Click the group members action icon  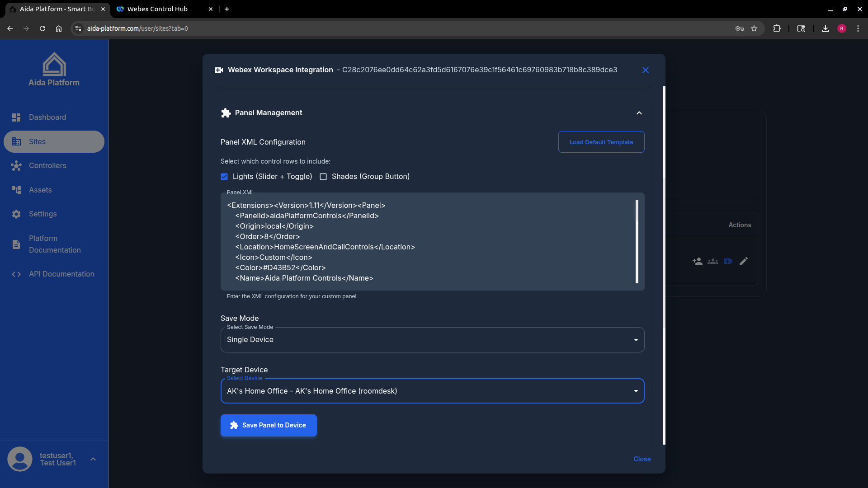point(712,261)
